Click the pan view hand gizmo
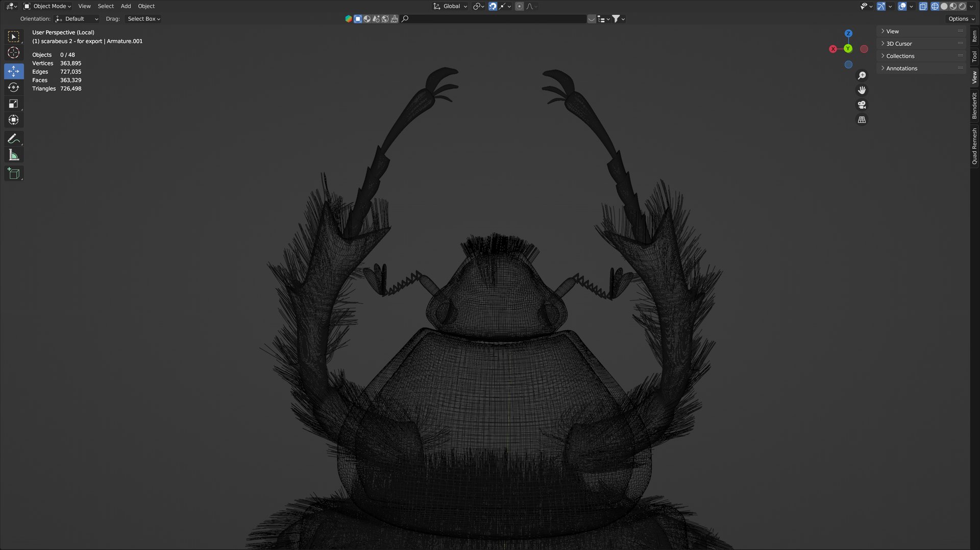This screenshot has width=980, height=550. [862, 90]
